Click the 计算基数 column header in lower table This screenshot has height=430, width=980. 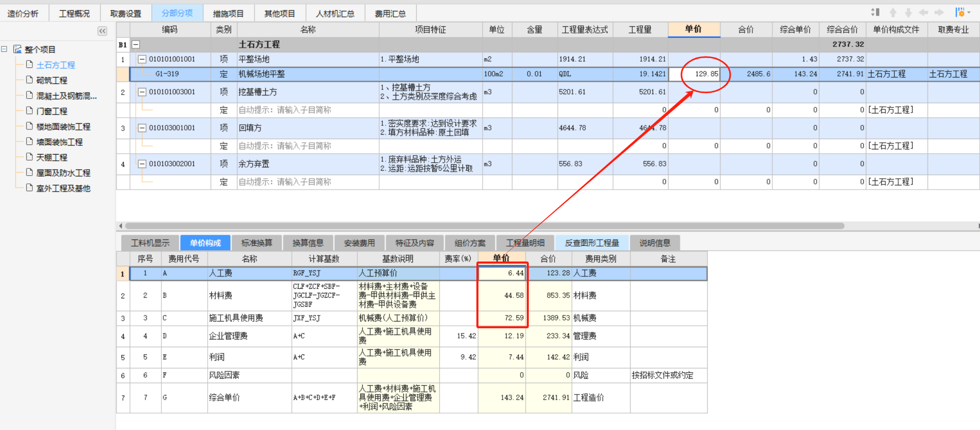point(324,259)
